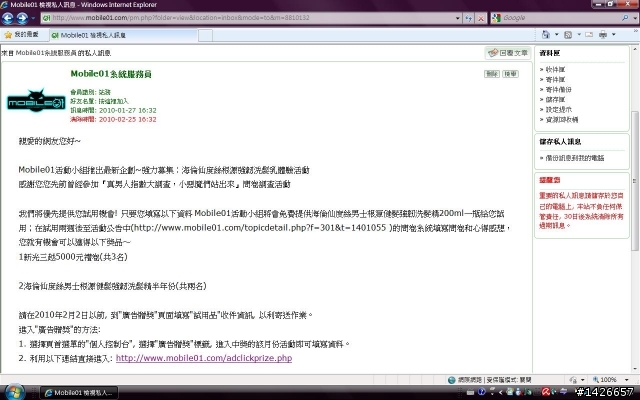
Task: Expand the Print dropdown arrow
Action: tap(613, 35)
